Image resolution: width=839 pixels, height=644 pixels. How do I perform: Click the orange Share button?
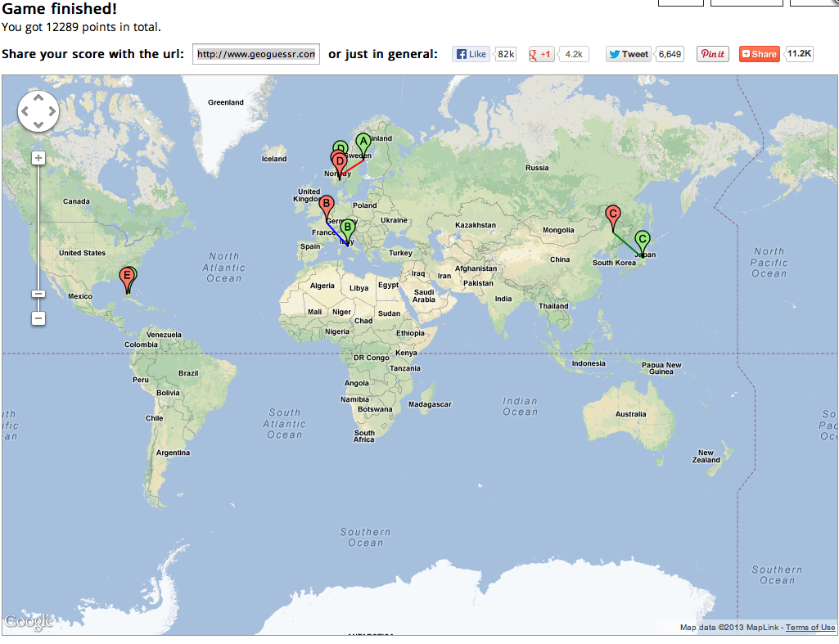pyautogui.click(x=760, y=54)
